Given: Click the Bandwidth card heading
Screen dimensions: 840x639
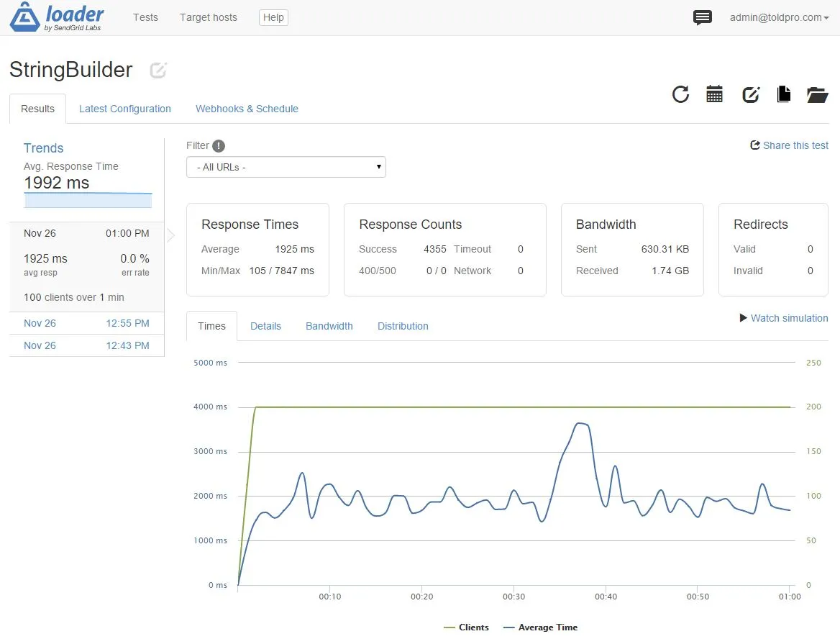Looking at the screenshot, I should (606, 225).
